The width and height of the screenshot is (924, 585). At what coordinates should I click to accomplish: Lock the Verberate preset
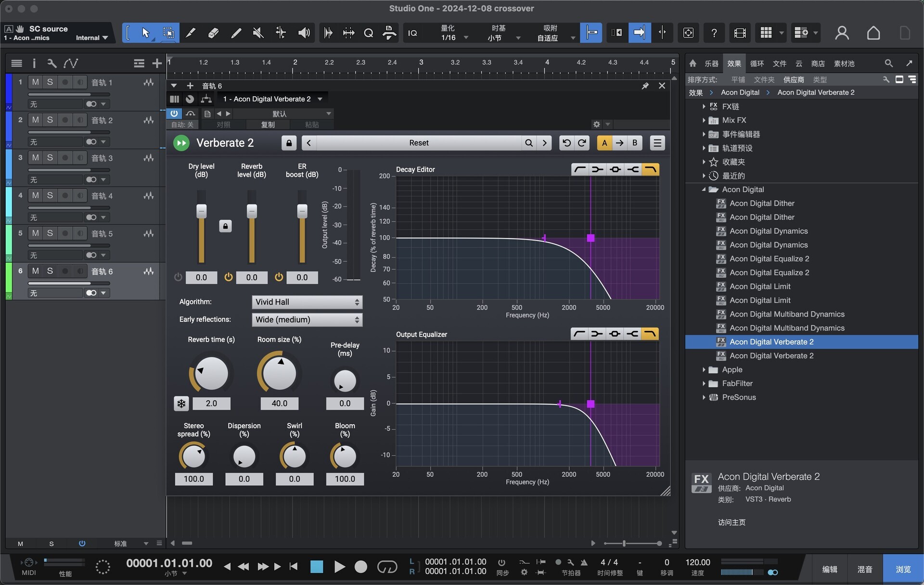pyautogui.click(x=289, y=143)
